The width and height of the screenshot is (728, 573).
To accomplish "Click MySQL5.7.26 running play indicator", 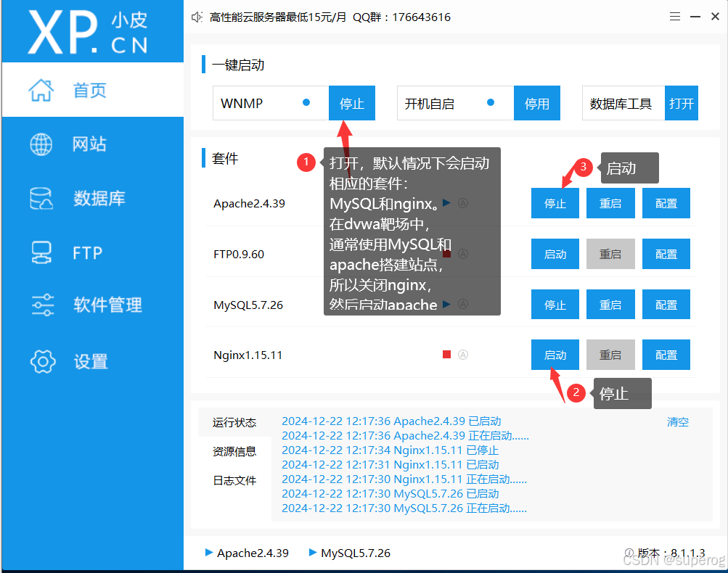I will click(x=446, y=304).
